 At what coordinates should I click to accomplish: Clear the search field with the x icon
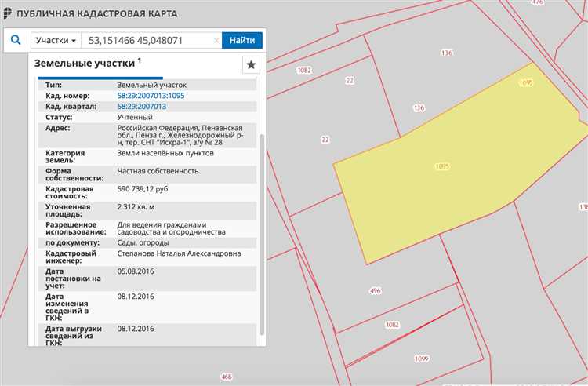(x=216, y=41)
